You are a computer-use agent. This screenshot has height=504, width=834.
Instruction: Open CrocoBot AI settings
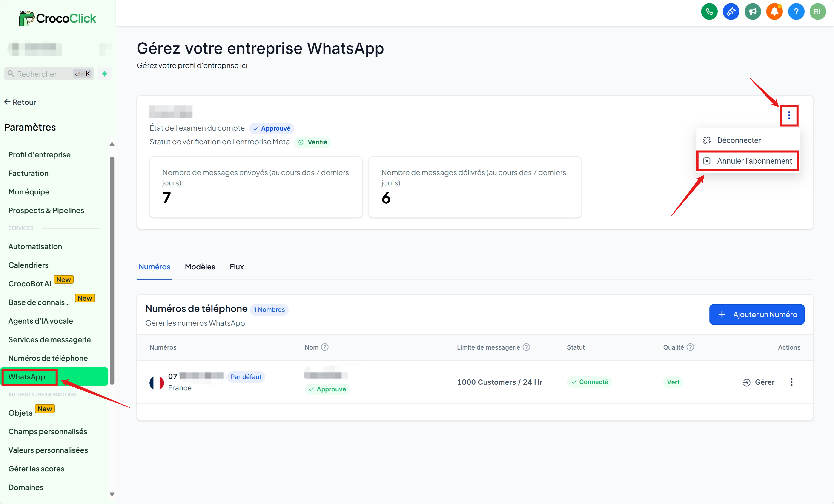(30, 284)
